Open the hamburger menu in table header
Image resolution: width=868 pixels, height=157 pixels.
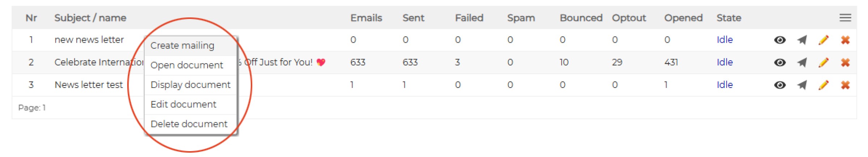(845, 18)
